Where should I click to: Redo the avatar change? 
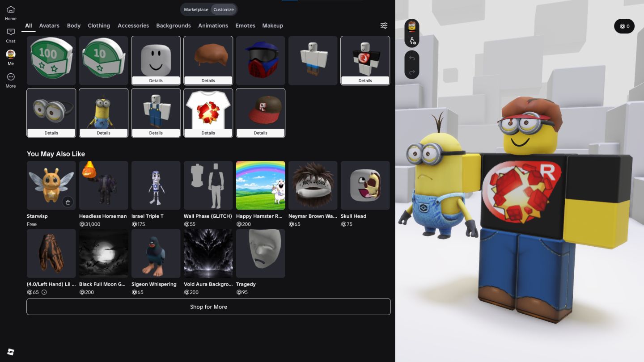click(x=412, y=72)
